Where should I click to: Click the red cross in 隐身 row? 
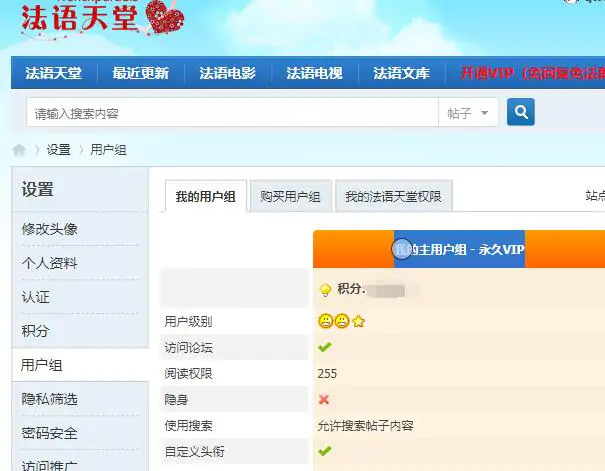click(x=324, y=399)
